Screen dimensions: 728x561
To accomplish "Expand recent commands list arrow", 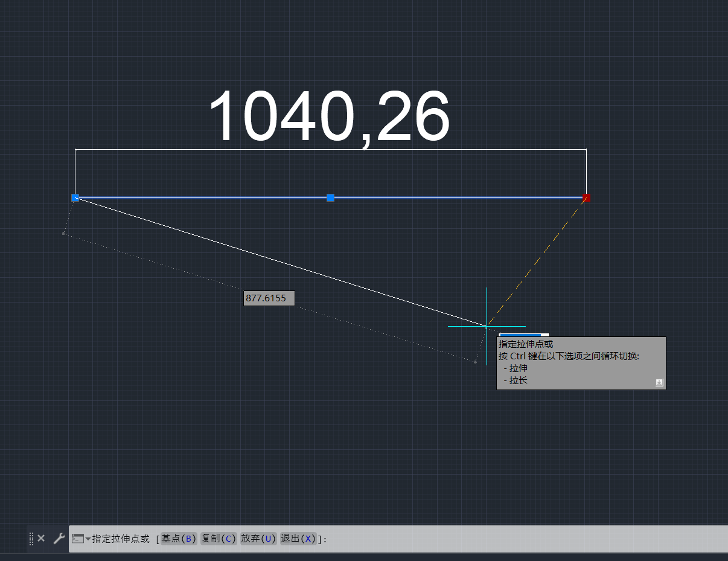I will pos(88,539).
